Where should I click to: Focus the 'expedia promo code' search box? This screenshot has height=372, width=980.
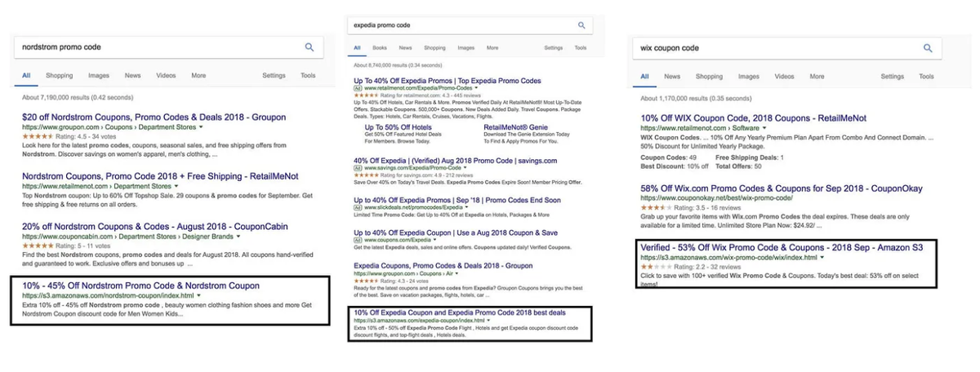[x=470, y=25]
